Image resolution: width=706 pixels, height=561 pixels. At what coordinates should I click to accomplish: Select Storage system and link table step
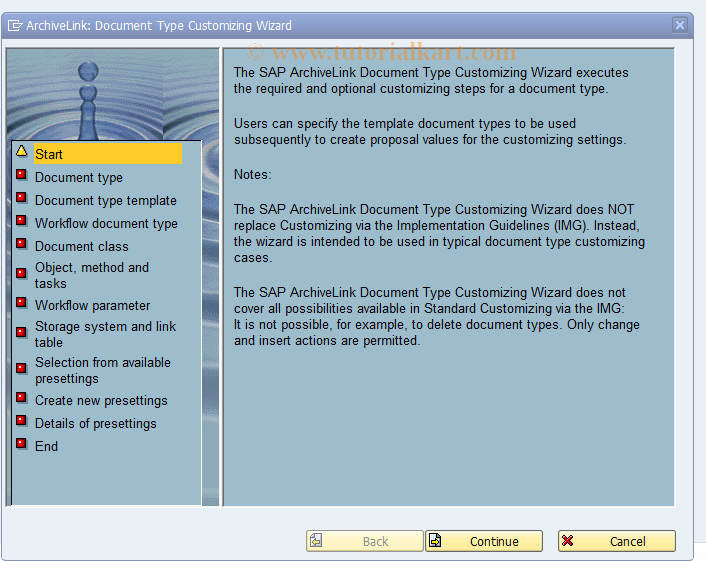click(105, 334)
